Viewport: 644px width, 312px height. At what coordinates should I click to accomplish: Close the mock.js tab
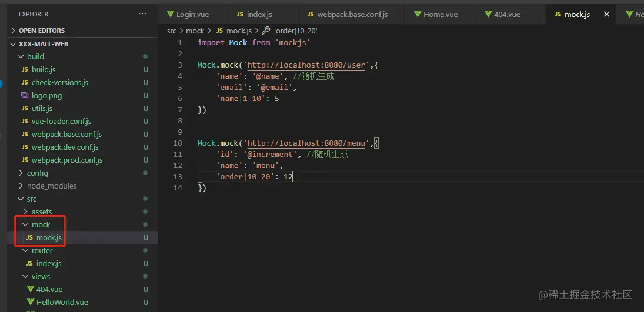(606, 14)
